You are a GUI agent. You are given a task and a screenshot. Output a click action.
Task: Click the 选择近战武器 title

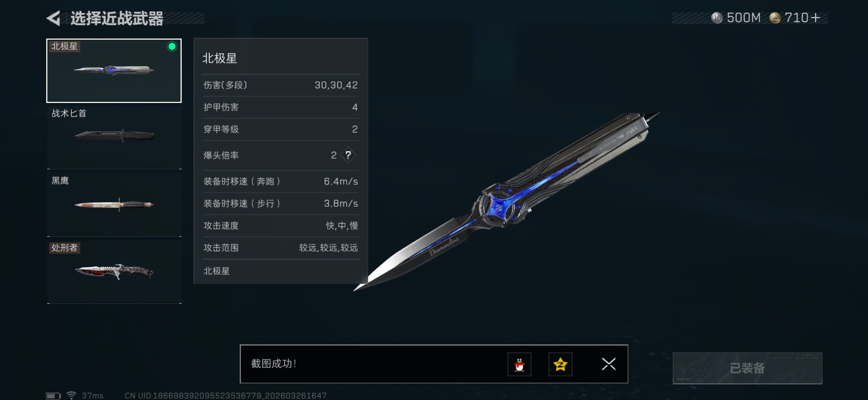(117, 18)
